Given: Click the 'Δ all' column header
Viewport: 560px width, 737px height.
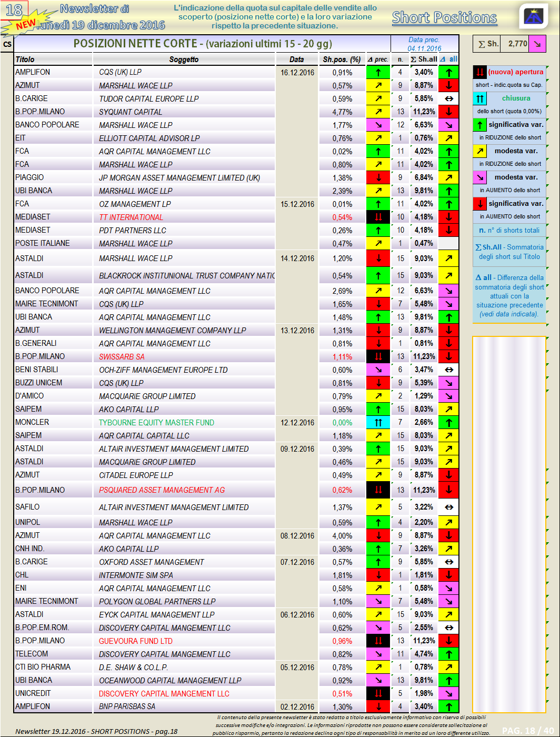Looking at the screenshot, I should 448,59.
